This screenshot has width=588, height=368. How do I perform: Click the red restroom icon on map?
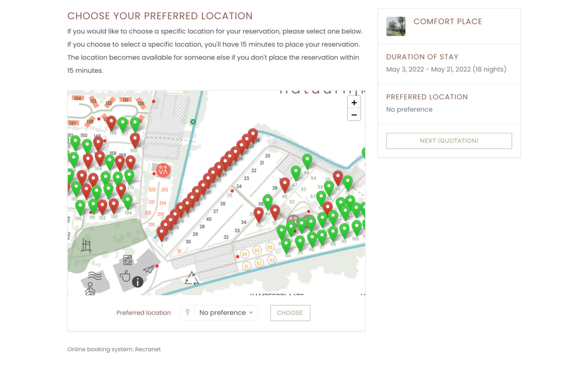(x=163, y=170)
